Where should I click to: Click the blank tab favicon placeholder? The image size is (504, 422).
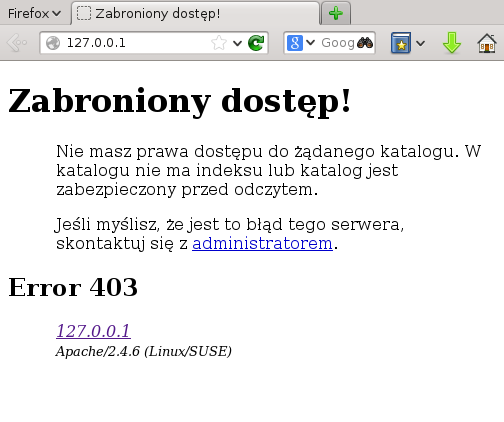(x=84, y=13)
